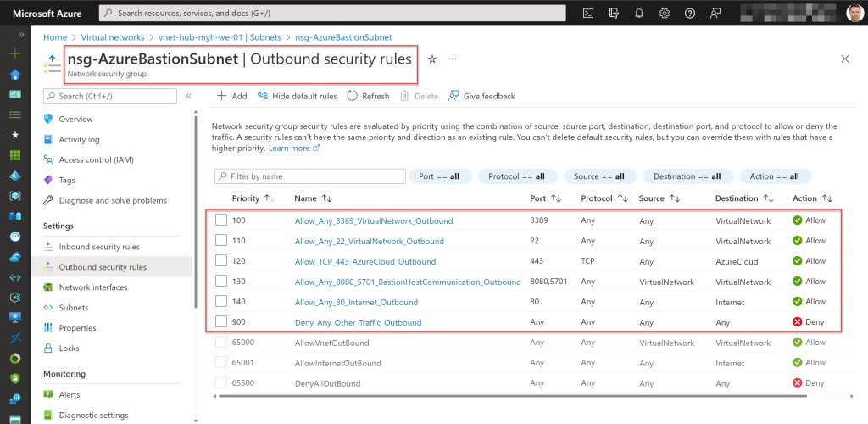Open the Port == all filter
868x424 pixels.
(x=439, y=176)
